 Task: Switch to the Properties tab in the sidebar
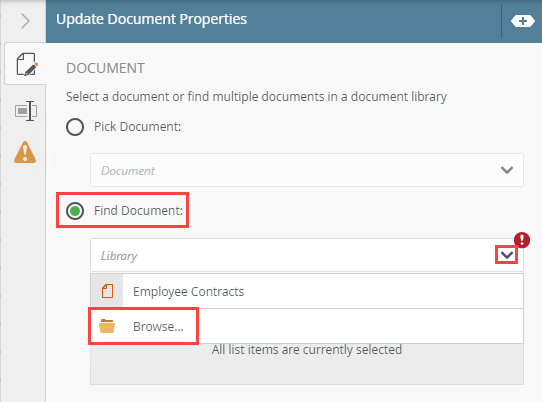[26, 111]
